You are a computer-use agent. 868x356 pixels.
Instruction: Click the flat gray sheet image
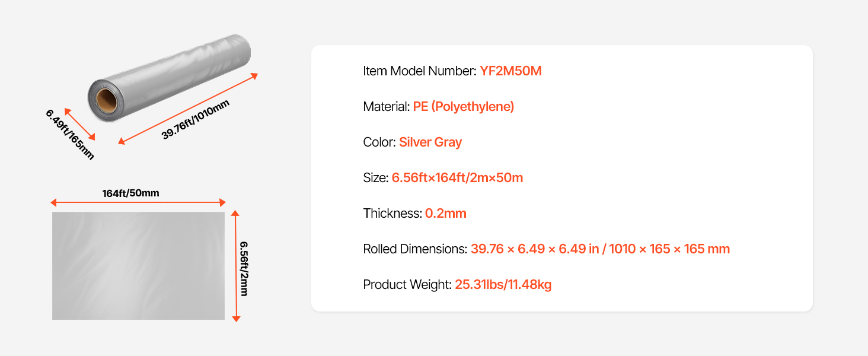pos(138,266)
